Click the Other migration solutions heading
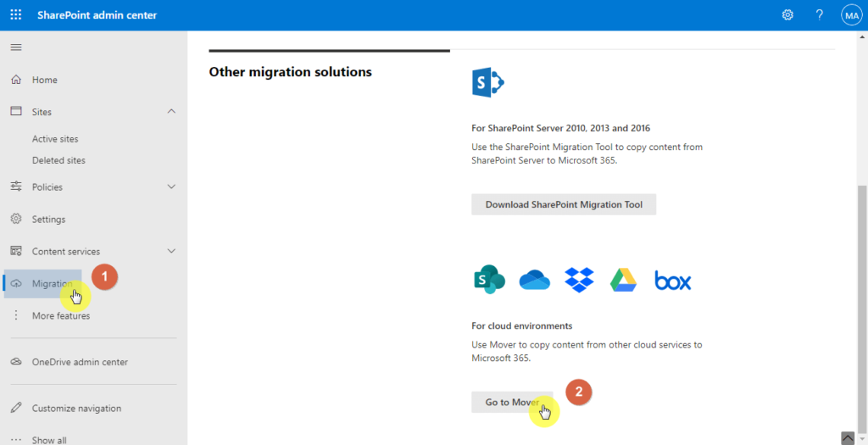This screenshot has height=445, width=868. 290,72
